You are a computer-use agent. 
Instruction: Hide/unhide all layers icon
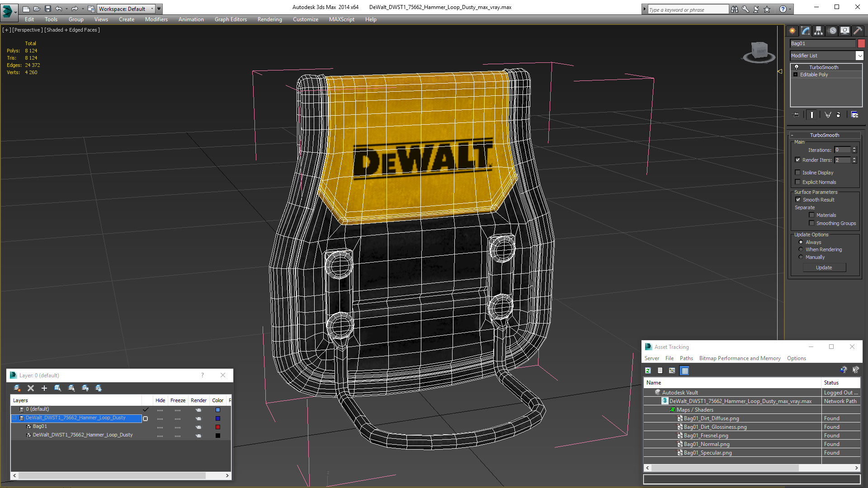pos(85,388)
